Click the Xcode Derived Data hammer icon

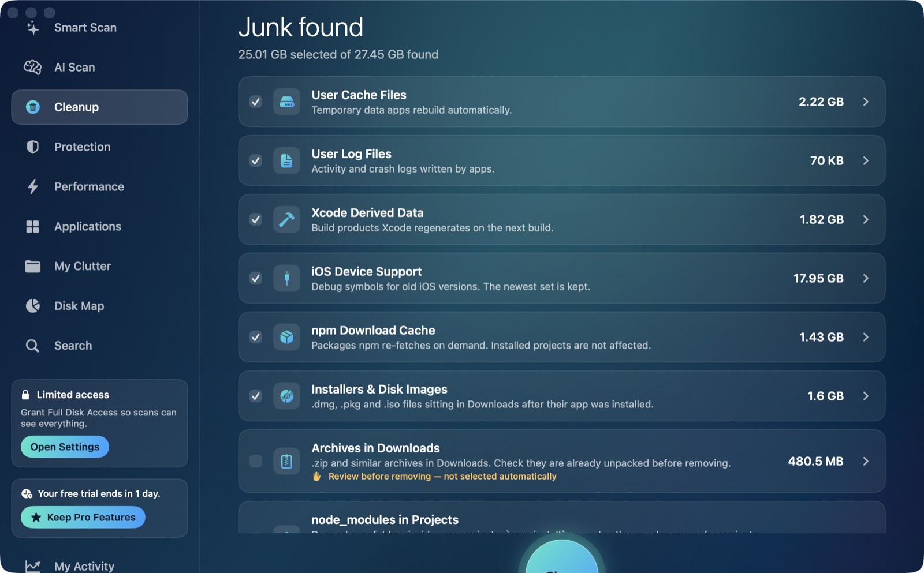(x=286, y=220)
